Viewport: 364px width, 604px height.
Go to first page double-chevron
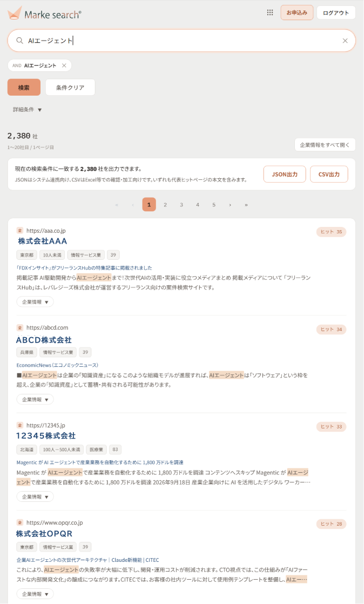(117, 205)
